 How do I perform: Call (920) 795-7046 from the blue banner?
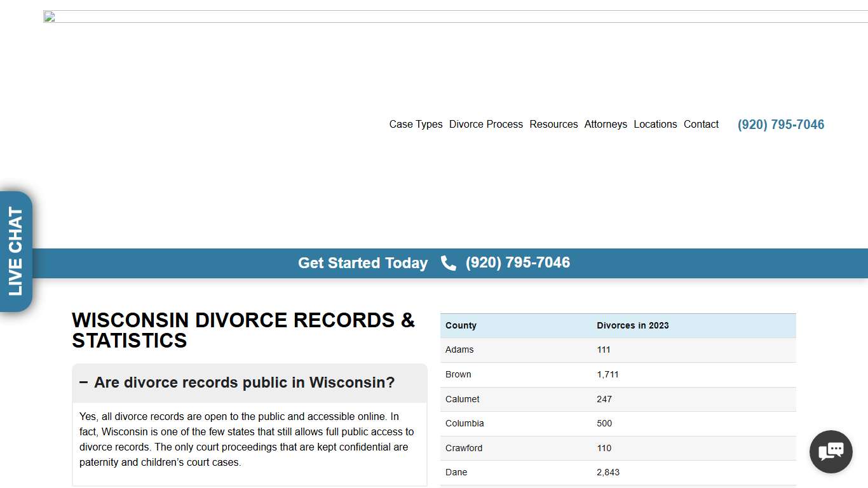pos(517,262)
